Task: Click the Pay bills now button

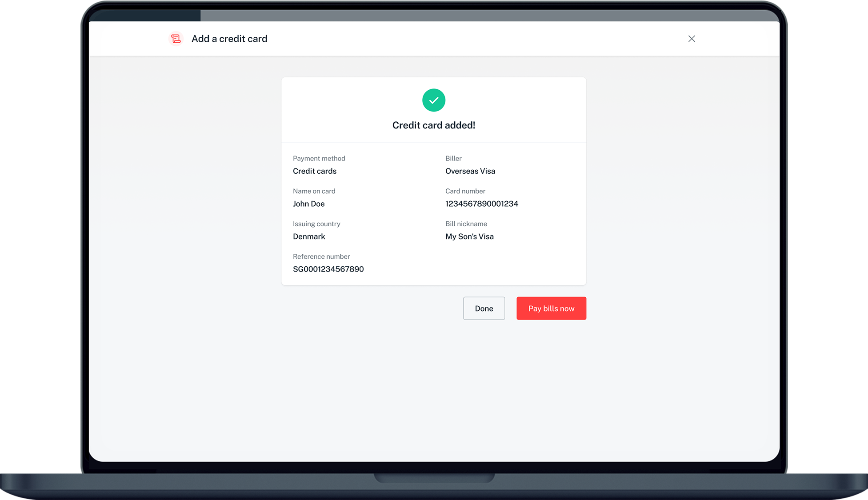Action: tap(551, 308)
